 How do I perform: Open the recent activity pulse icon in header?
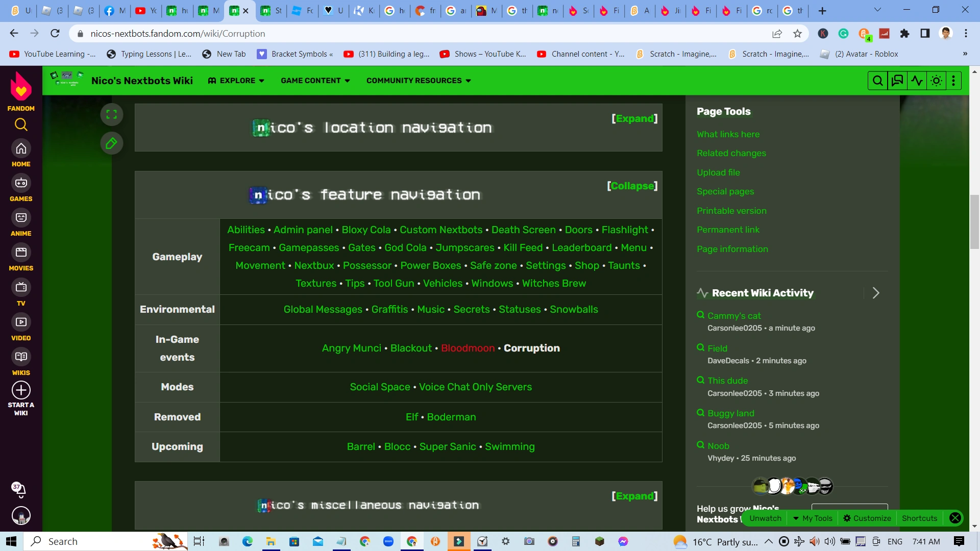(917, 81)
